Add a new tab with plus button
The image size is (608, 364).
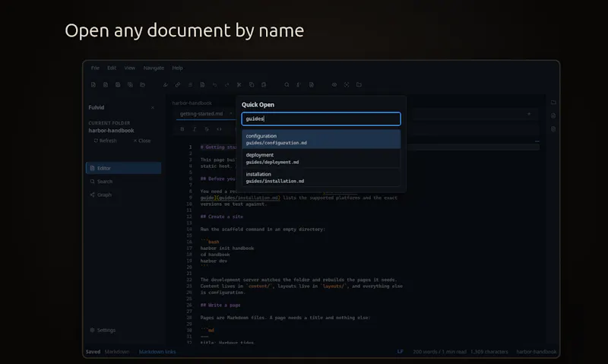click(529, 114)
